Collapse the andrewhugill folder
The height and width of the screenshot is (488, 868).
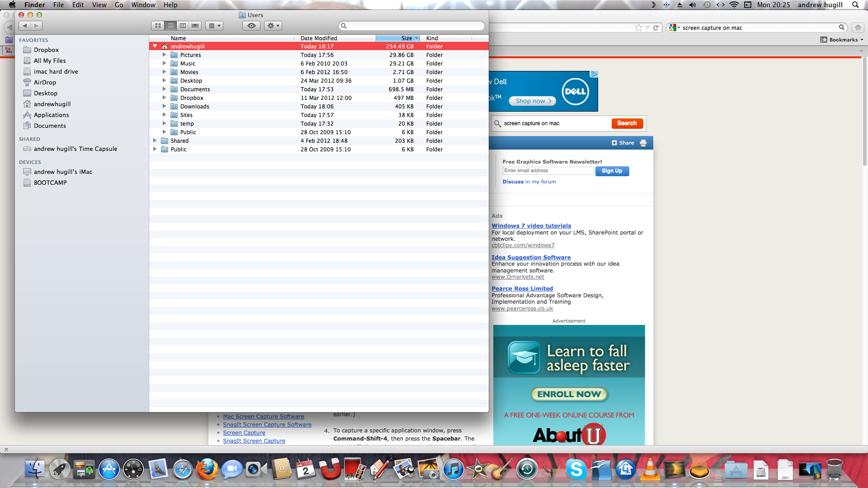tap(155, 46)
